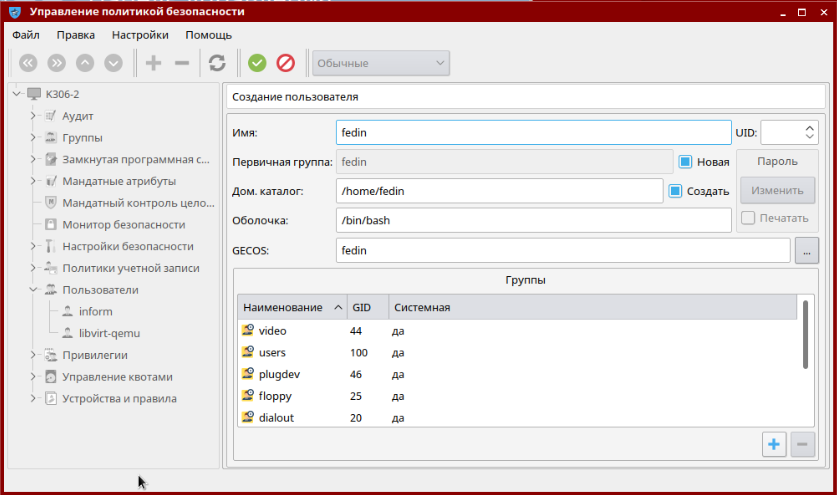Click the Имя input field
The height and width of the screenshot is (495, 837).
[534, 132]
